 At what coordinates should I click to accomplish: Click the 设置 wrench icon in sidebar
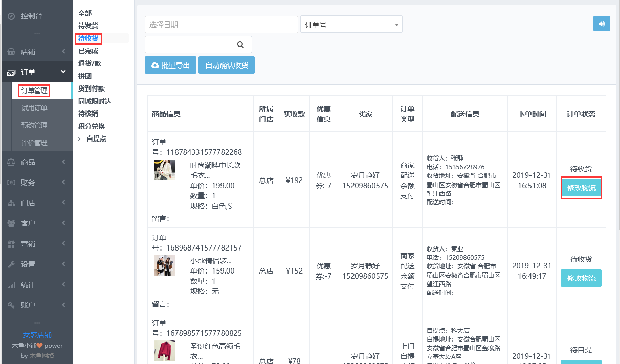click(x=11, y=264)
